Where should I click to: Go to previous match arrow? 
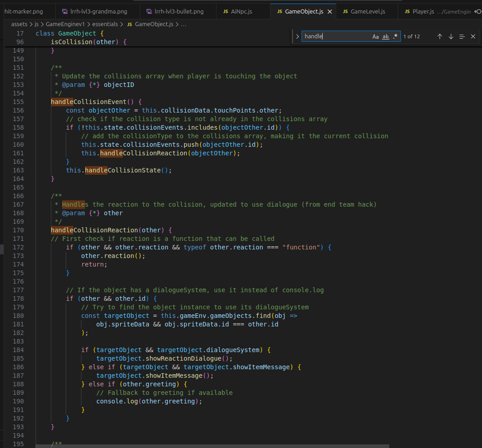[440, 36]
